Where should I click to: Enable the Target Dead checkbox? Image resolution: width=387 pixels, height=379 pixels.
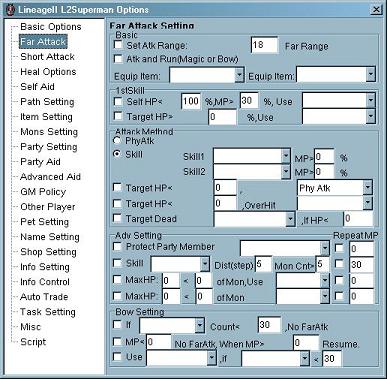[x=117, y=218]
